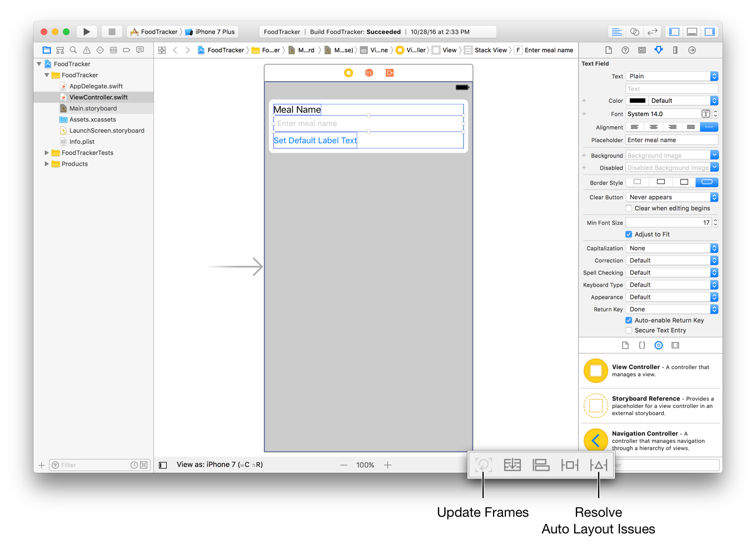Enable Secure Text Entry
Viewport: 756px width, 544px height.
(x=629, y=331)
